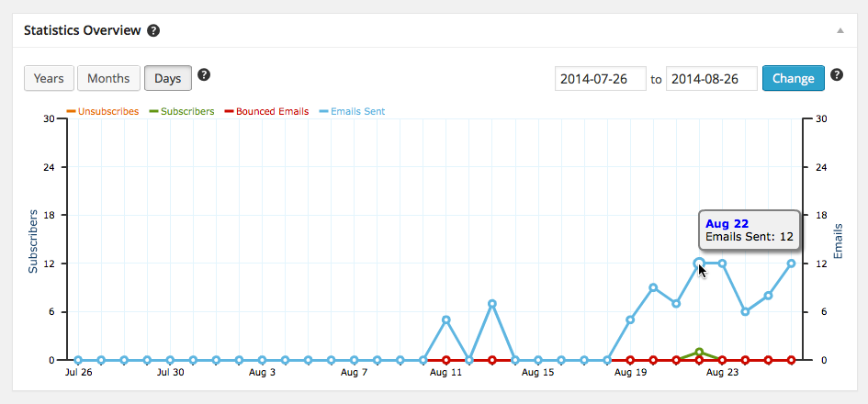Click help icon next to Change button
This screenshot has height=404, width=868.
click(x=837, y=74)
